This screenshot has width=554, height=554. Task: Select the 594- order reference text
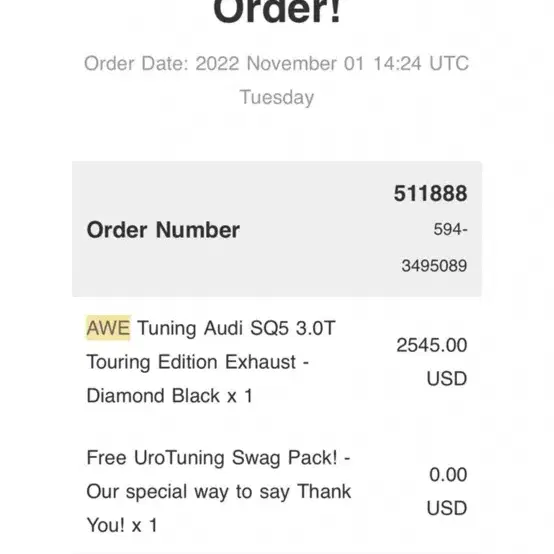[x=450, y=229]
